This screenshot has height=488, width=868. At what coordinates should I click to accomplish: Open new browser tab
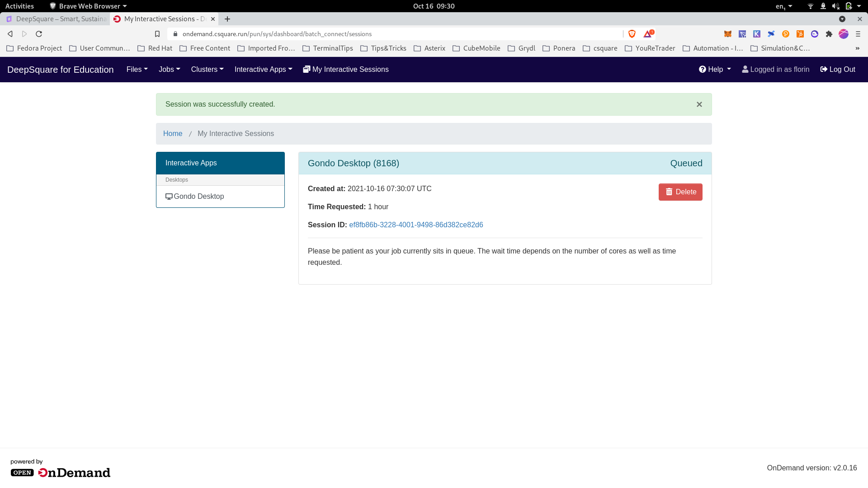click(227, 19)
